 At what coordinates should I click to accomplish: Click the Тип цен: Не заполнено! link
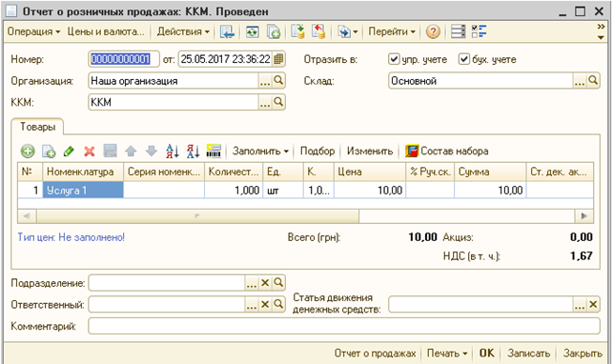(x=72, y=237)
